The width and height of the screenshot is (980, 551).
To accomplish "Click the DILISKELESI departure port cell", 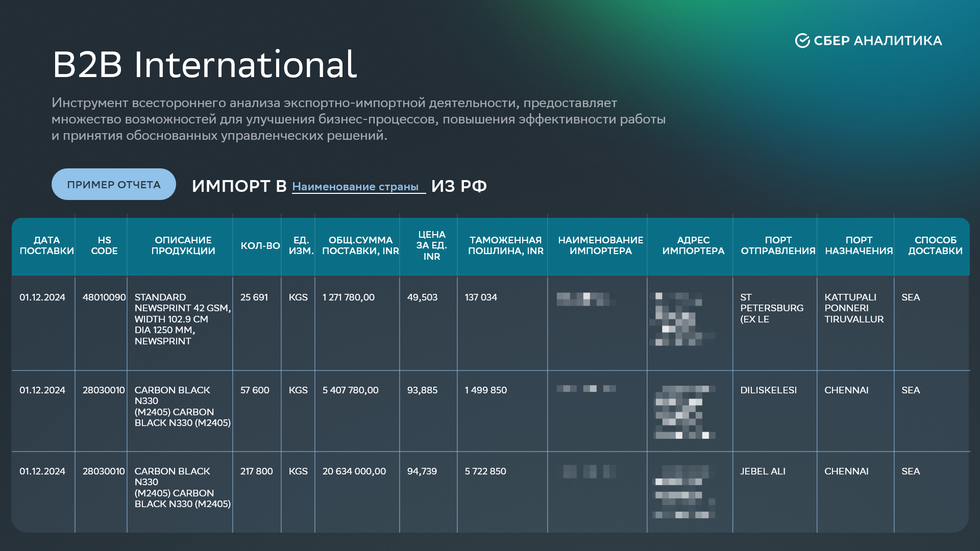I will click(x=768, y=390).
